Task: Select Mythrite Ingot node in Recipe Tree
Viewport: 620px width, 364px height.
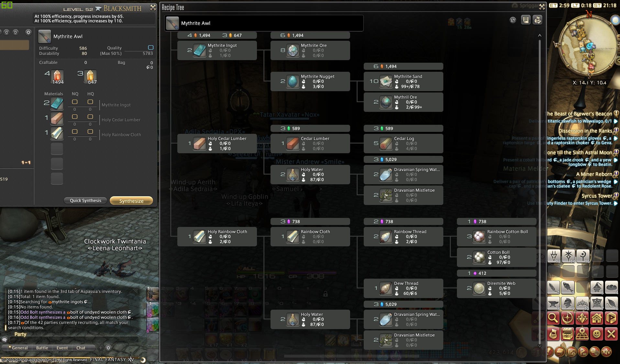Action: [x=217, y=50]
